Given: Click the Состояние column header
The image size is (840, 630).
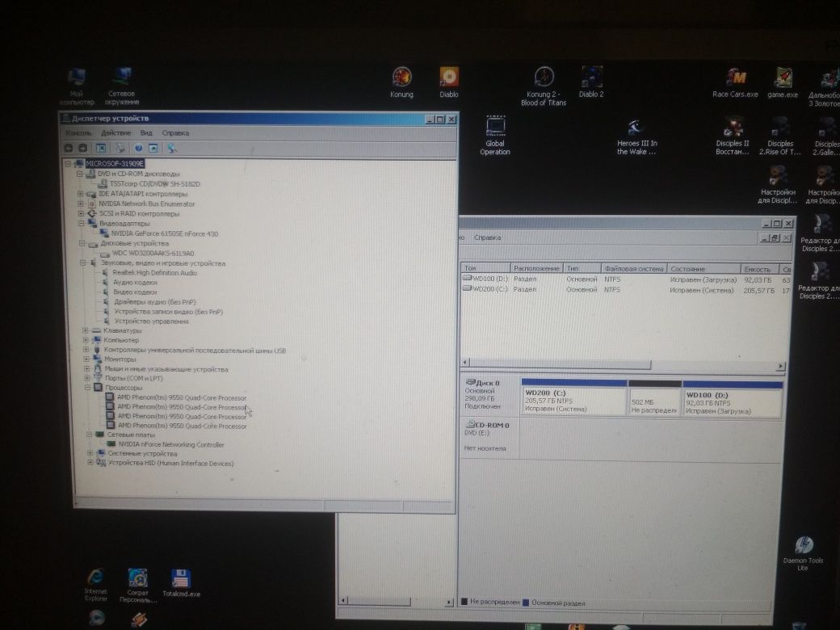Looking at the screenshot, I should (703, 269).
